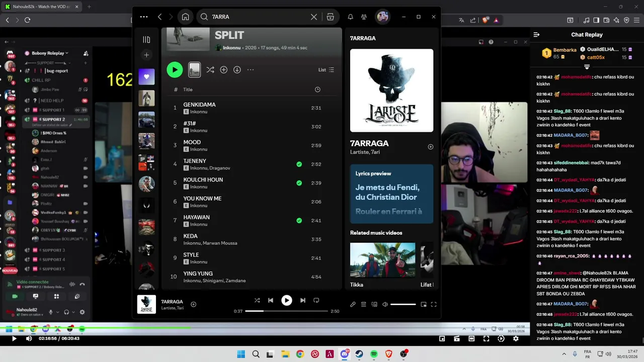Open Brave Leo AI sparkle icon
The width and height of the screenshot is (644, 362).
coord(616,20)
